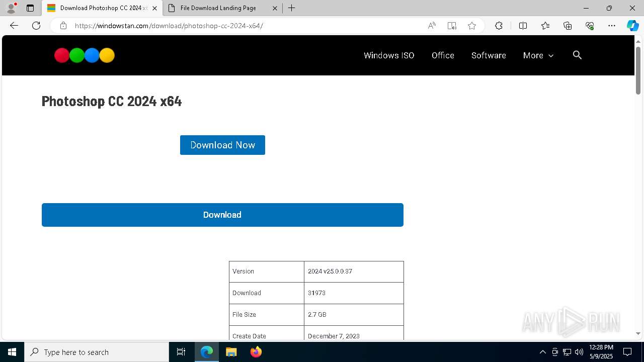644x362 pixels.
Task: Open browser Extensions puzzle icon
Action: tap(499, 26)
